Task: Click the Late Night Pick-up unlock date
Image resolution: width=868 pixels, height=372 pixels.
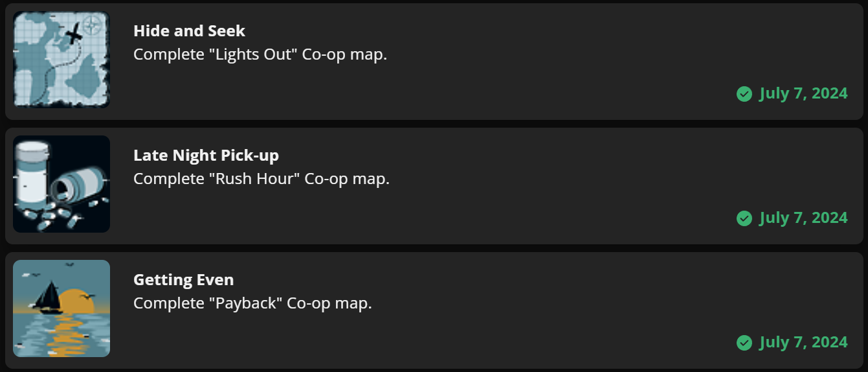Action: 803,218
